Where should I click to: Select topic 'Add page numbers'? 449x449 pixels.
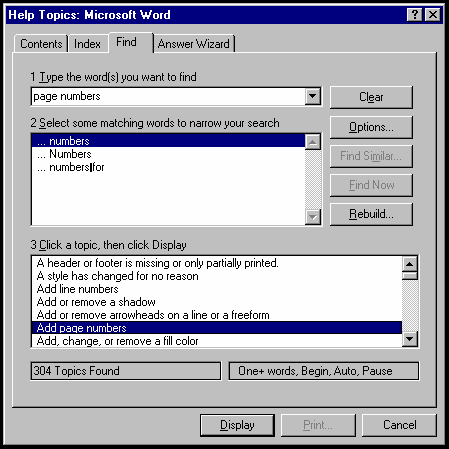217,328
